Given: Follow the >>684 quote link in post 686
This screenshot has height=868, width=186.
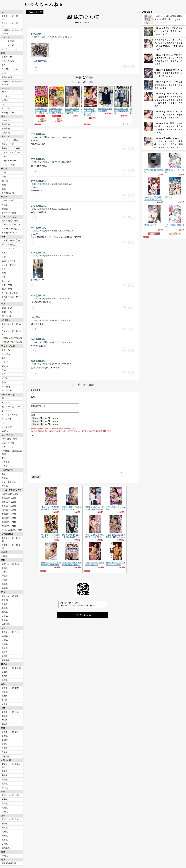Looking at the screenshot, I should pos(34,346).
